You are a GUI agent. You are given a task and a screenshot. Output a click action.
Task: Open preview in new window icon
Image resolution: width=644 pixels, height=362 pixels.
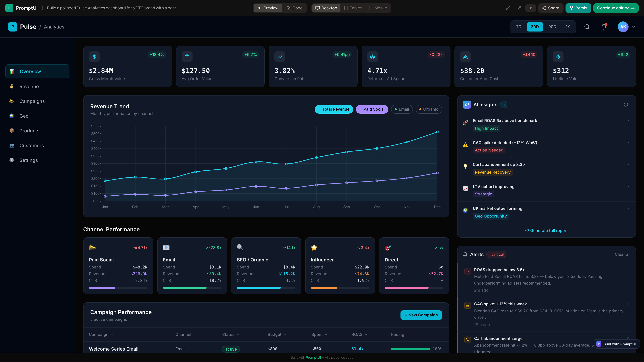[x=519, y=8]
